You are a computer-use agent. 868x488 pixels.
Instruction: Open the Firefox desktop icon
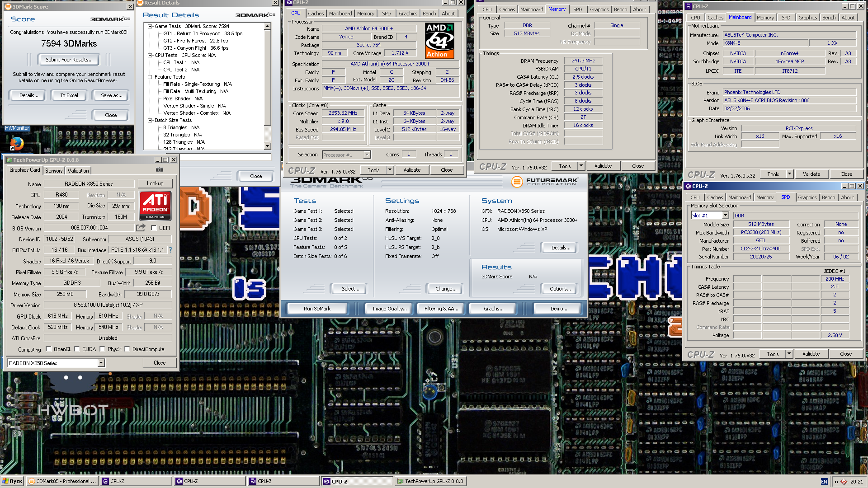point(17,144)
